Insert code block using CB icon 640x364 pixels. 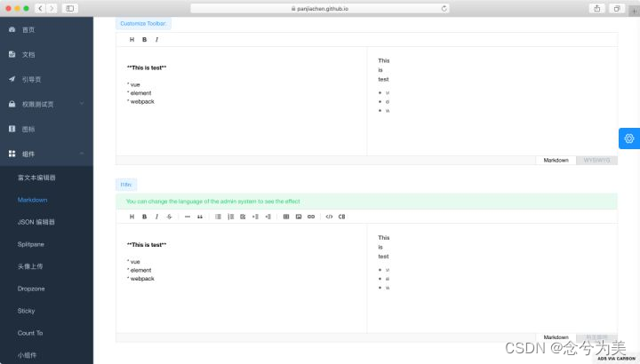341,217
